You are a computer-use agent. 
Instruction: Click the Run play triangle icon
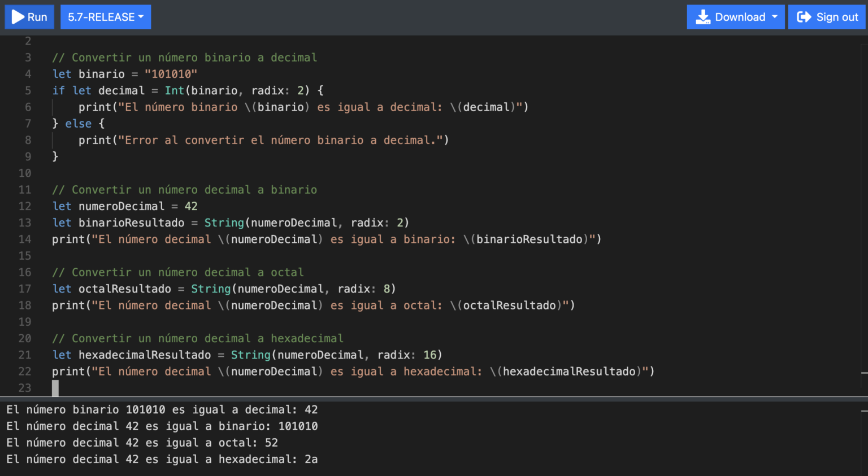[17, 16]
